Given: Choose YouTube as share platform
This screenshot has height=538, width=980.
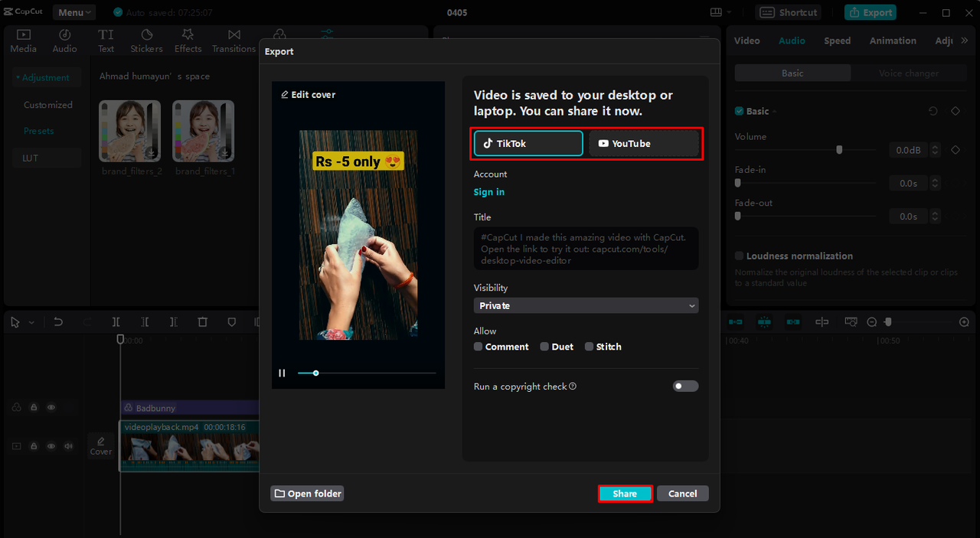Looking at the screenshot, I should click(644, 143).
